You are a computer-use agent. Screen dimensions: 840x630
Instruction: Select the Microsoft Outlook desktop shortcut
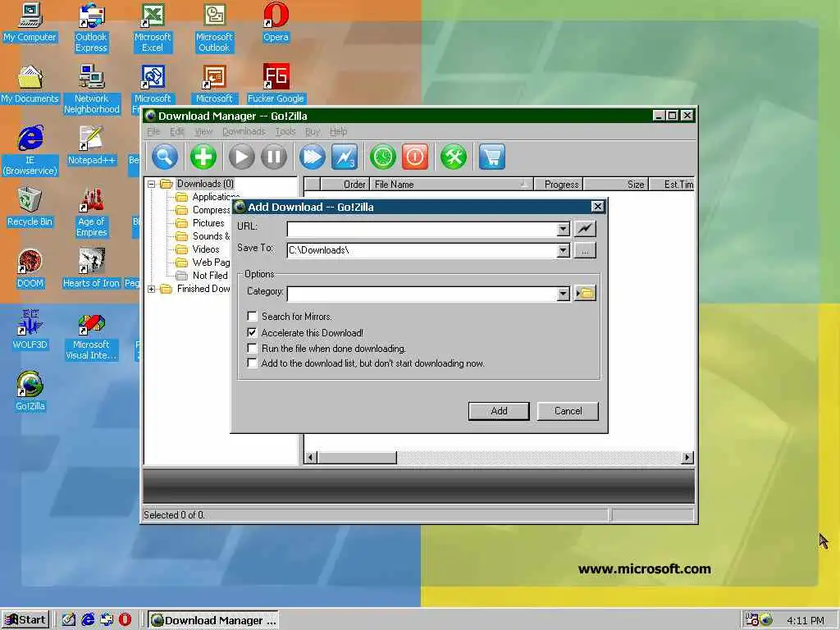(214, 28)
